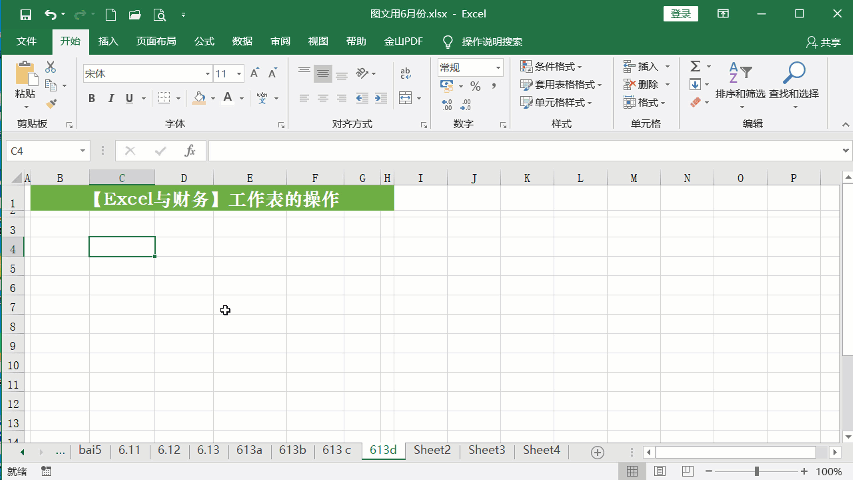Click the 共享 share button

(x=823, y=42)
